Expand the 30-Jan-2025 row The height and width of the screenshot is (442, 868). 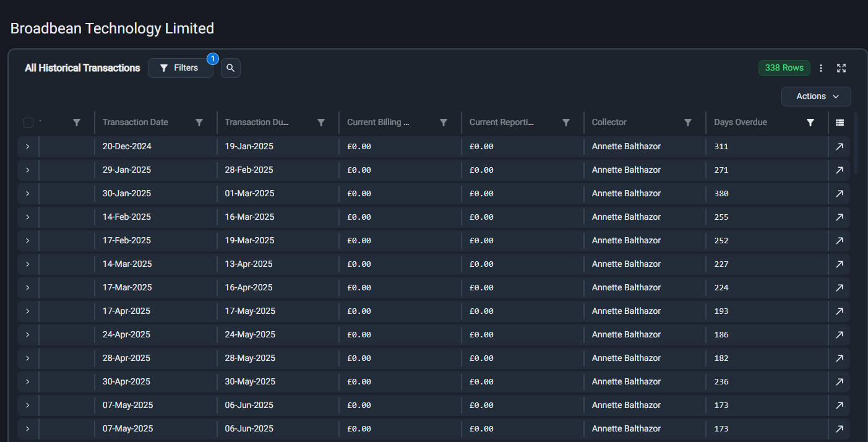[27, 194]
